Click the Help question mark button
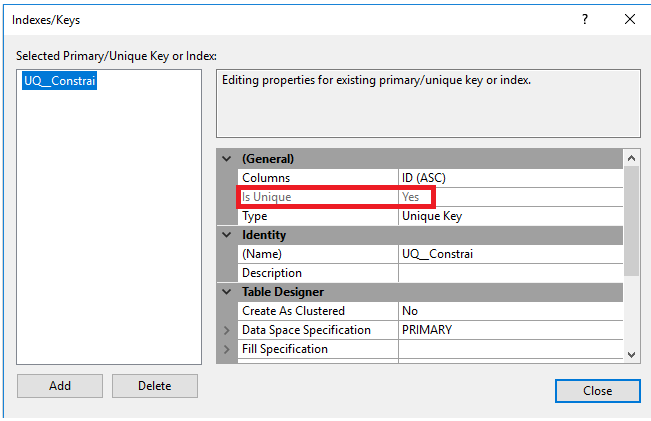651x421 pixels. click(x=584, y=19)
